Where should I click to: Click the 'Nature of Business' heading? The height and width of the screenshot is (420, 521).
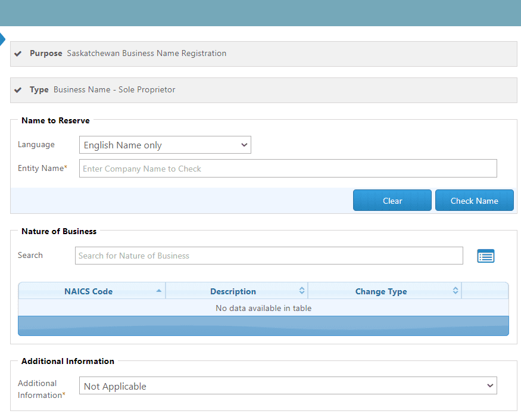[59, 231]
